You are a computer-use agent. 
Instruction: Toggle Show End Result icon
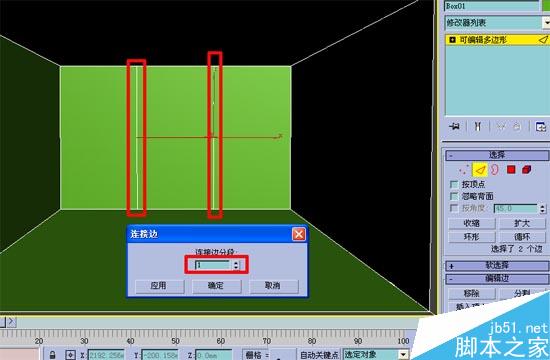(x=477, y=127)
